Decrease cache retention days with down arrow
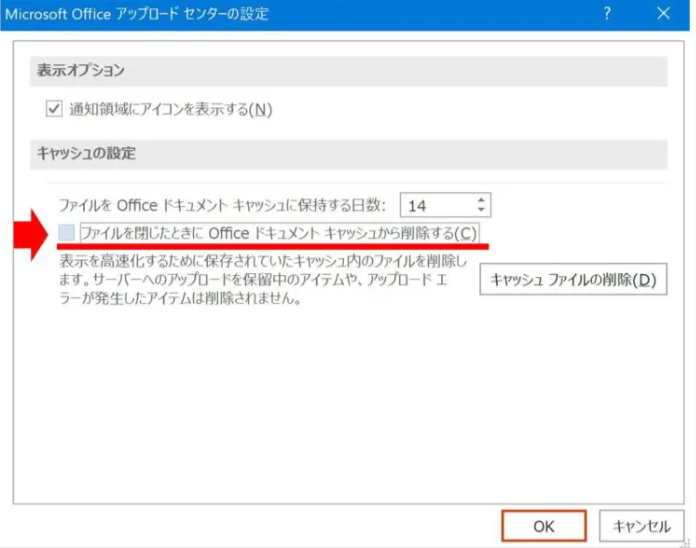 click(x=481, y=209)
